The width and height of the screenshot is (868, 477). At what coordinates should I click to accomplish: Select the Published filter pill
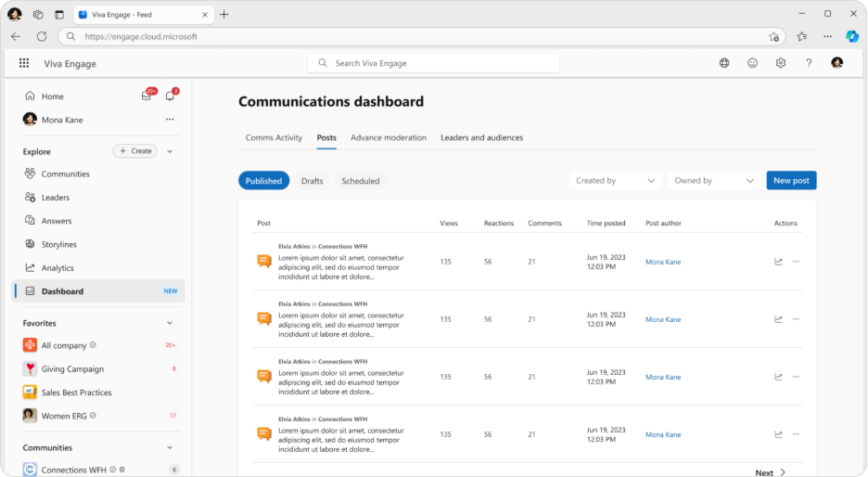tap(263, 181)
